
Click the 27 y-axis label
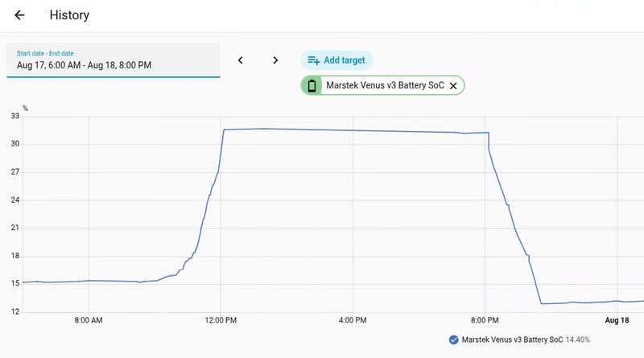(15, 171)
